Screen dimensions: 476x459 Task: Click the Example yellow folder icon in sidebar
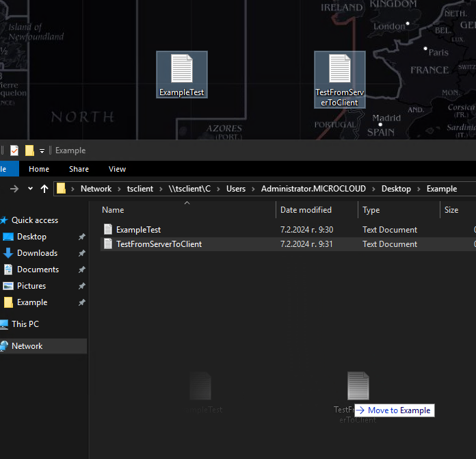click(8, 302)
